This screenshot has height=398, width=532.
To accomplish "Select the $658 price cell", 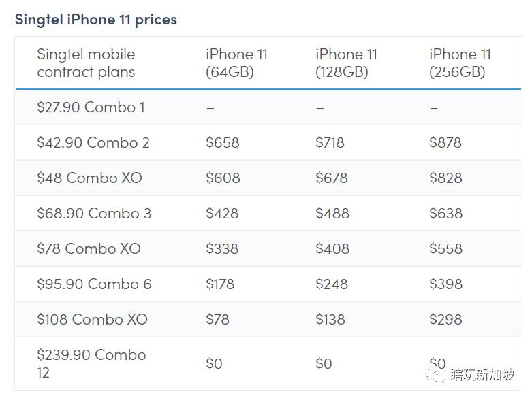I will [223, 143].
